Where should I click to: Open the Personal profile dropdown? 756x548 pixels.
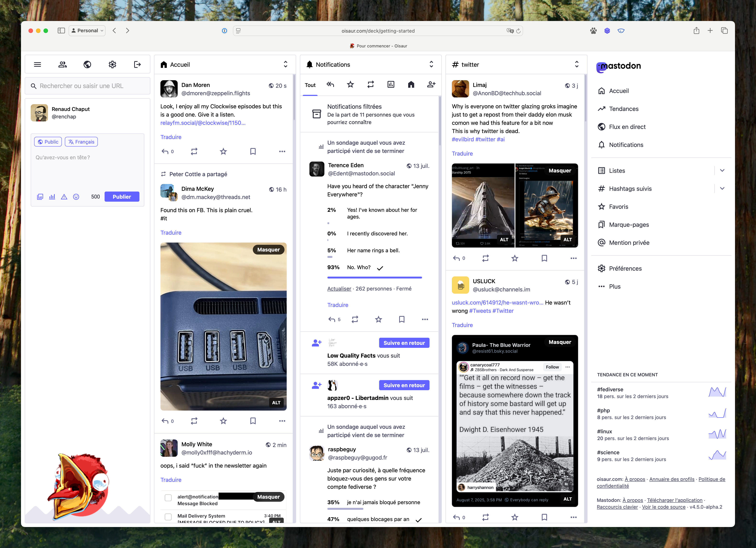click(x=87, y=31)
